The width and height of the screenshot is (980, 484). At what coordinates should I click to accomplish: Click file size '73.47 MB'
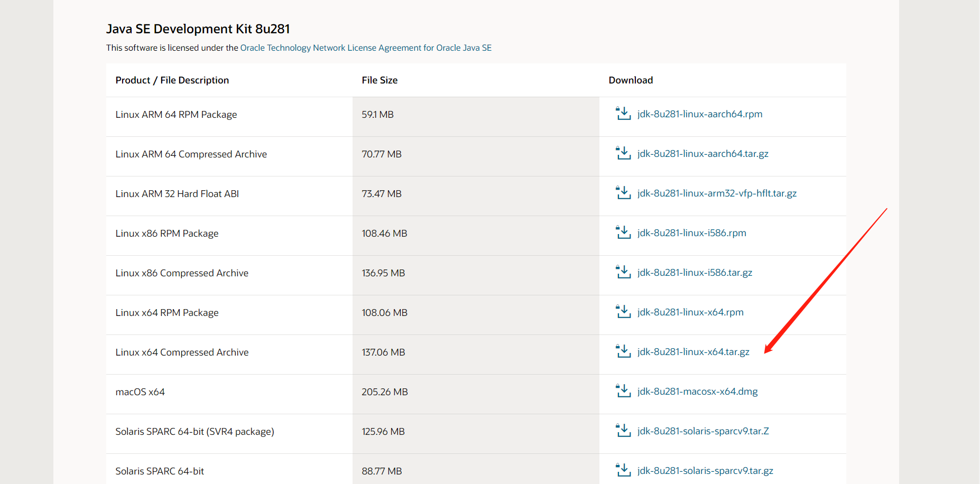point(382,194)
